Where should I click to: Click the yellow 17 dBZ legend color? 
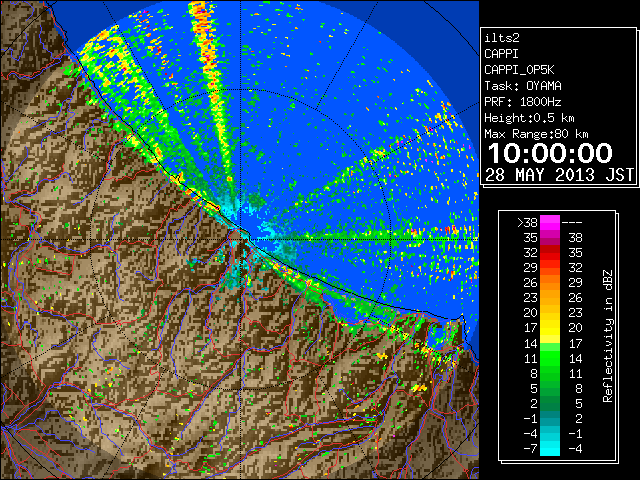[550, 328]
